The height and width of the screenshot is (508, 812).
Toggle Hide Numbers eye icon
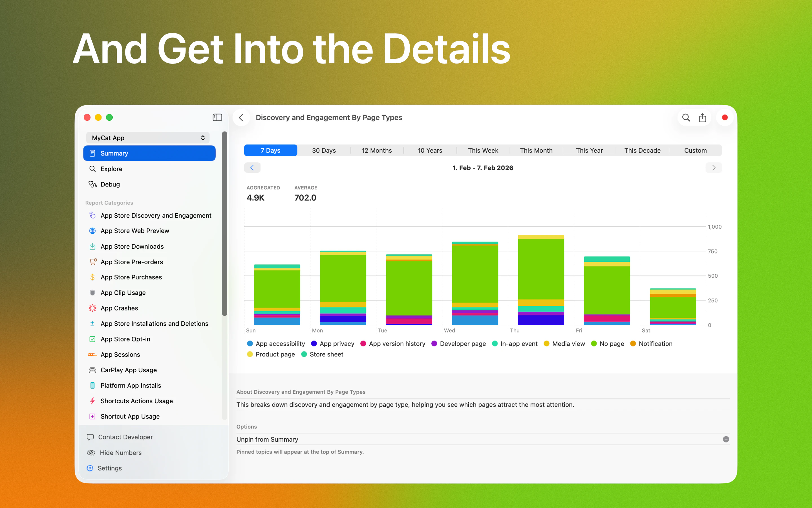point(91,453)
